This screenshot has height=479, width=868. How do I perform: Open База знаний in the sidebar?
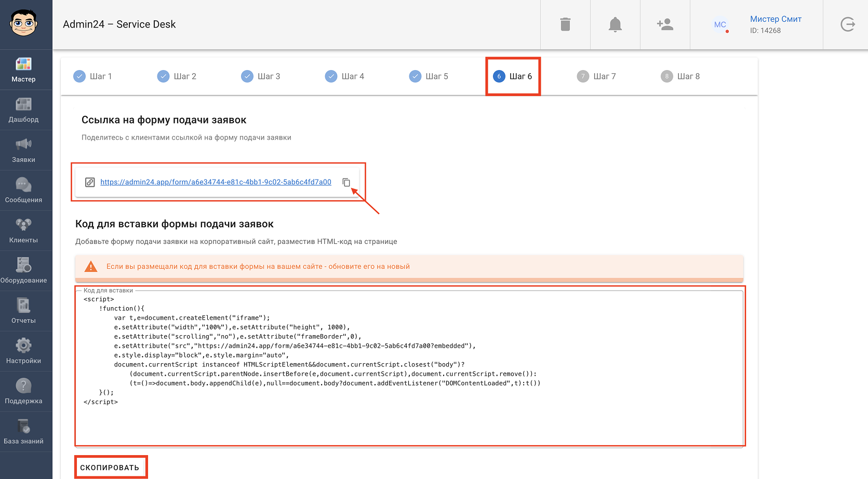point(23,432)
